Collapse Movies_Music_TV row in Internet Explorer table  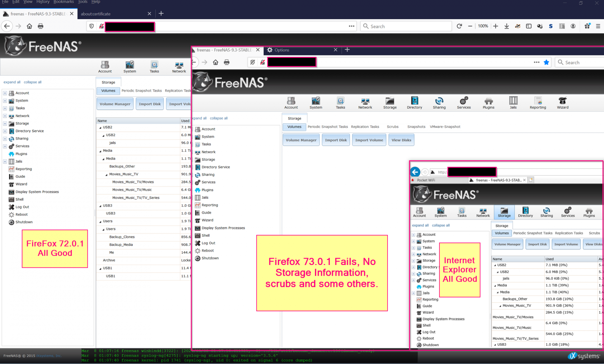[x=500, y=306]
